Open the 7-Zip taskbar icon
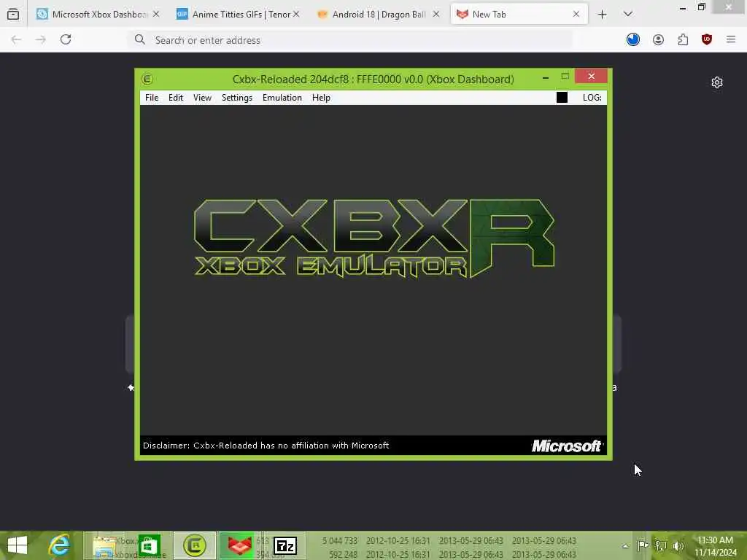747x560 pixels. click(285, 545)
